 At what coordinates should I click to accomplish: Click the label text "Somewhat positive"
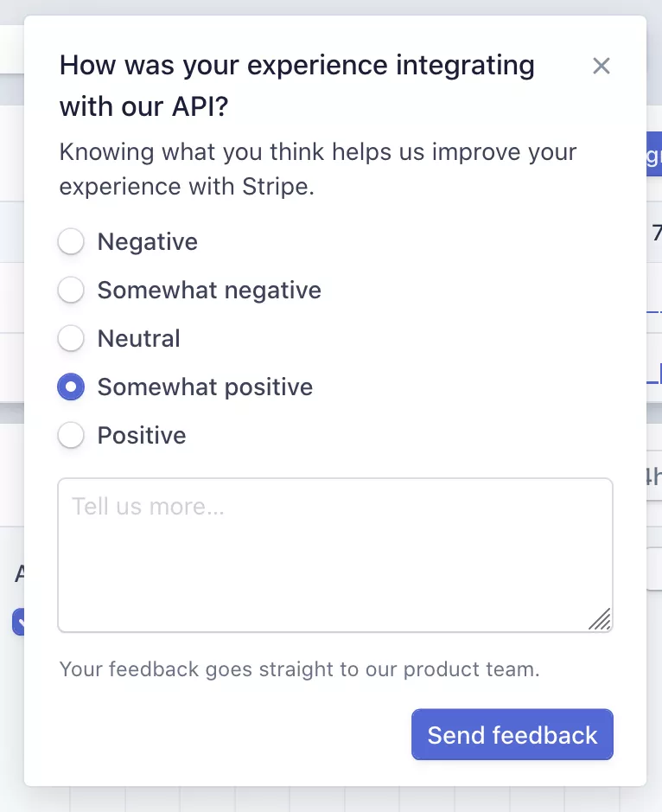(205, 387)
